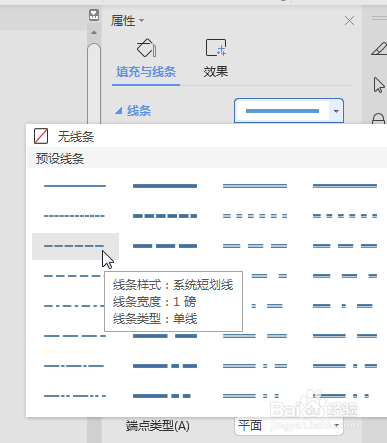Apply thick short-dash single line in third row
387x443 pixels.
point(165,246)
